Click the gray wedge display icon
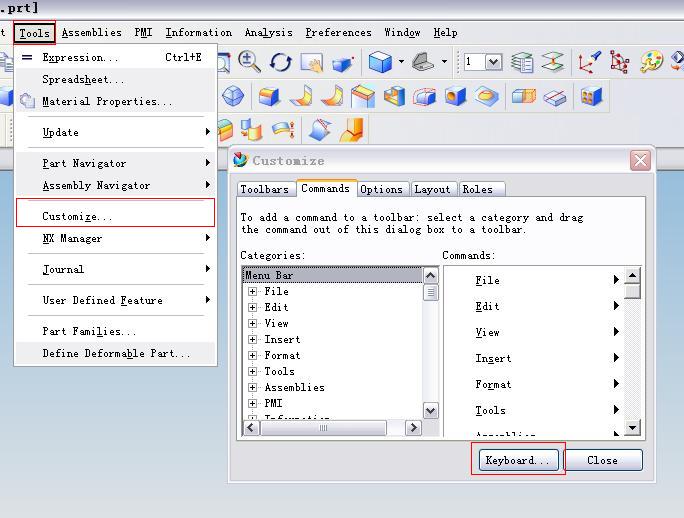The height and width of the screenshot is (518, 684). [x=423, y=62]
